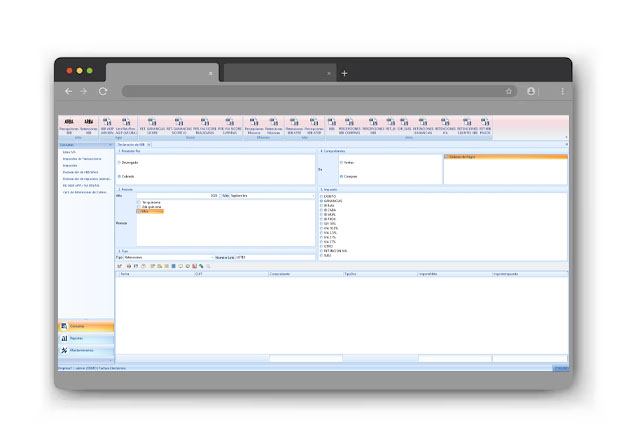
Task: Switch to the Declaración de IIBB tab
Action: click(x=132, y=144)
